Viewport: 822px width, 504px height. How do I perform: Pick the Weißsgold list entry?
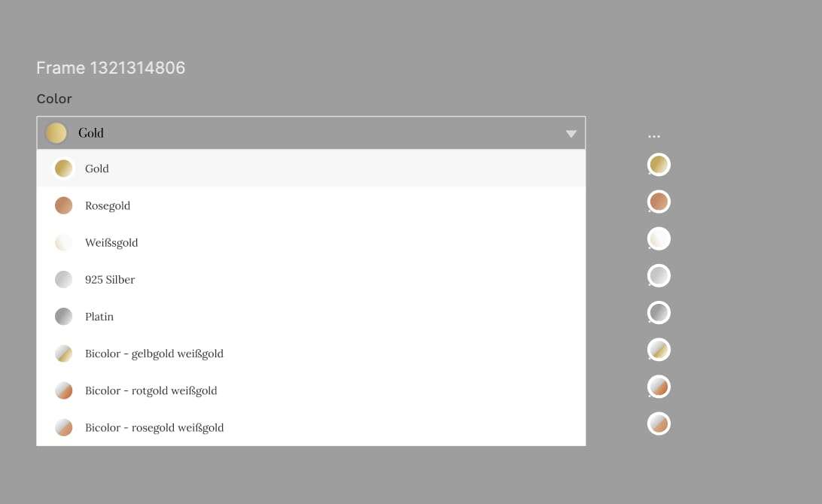pyautogui.click(x=311, y=242)
